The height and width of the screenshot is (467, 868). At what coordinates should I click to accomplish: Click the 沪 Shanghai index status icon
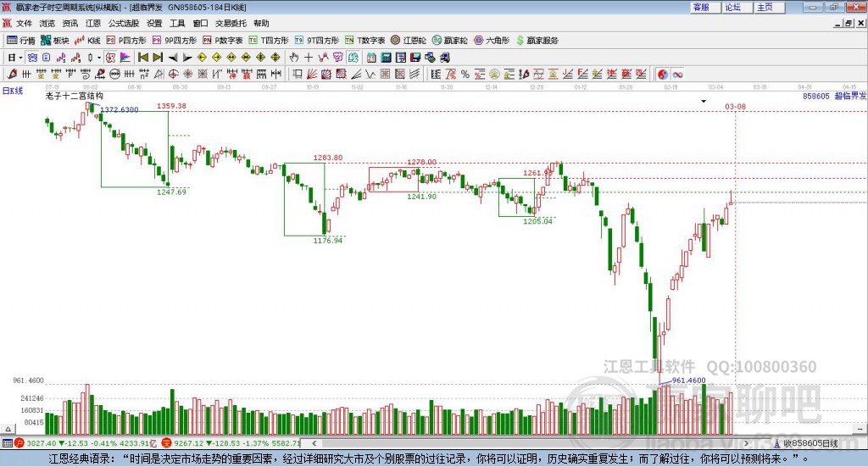tap(19, 443)
